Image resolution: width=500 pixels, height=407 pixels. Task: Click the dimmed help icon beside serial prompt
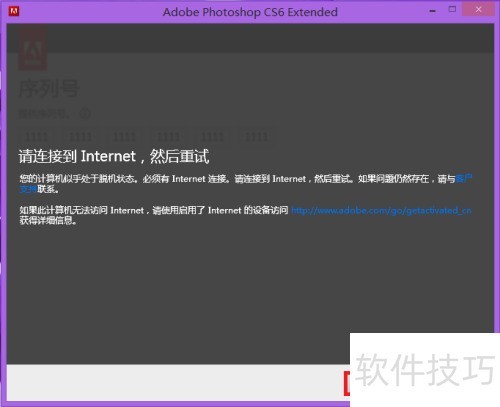coord(85,114)
